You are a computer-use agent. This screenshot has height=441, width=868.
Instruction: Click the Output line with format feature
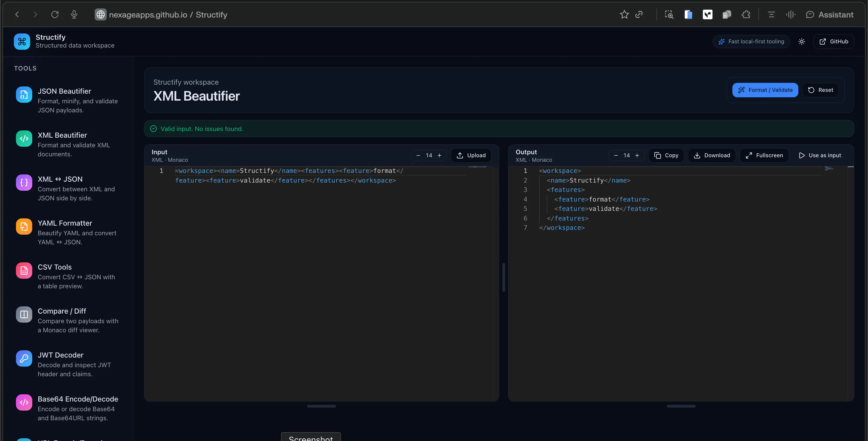[602, 199]
